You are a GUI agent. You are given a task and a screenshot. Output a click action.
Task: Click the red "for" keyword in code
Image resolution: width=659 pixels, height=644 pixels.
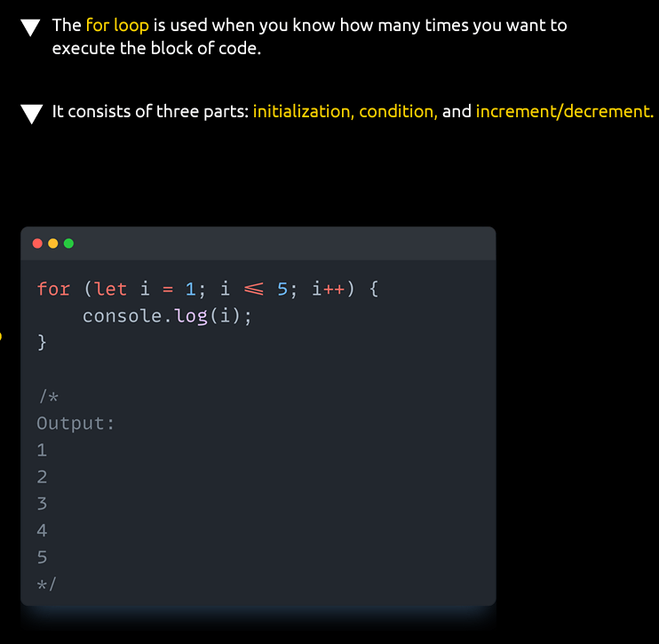53,290
